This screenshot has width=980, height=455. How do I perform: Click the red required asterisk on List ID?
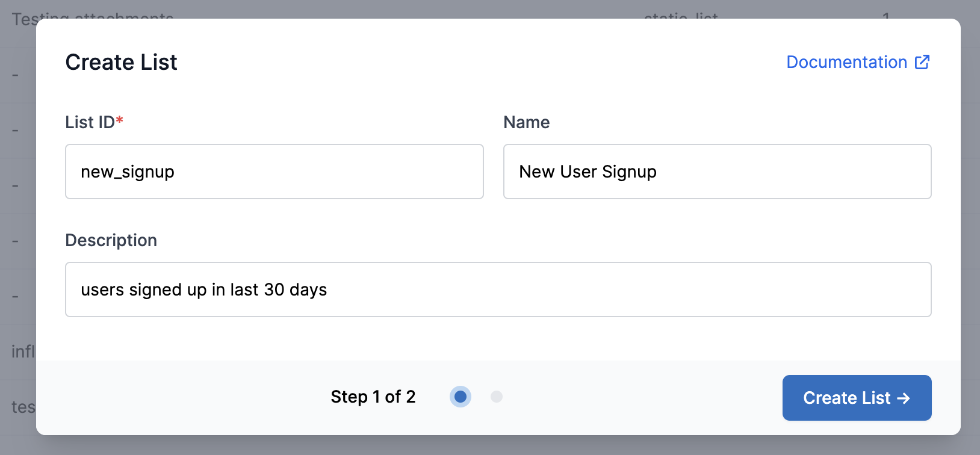coord(120,120)
